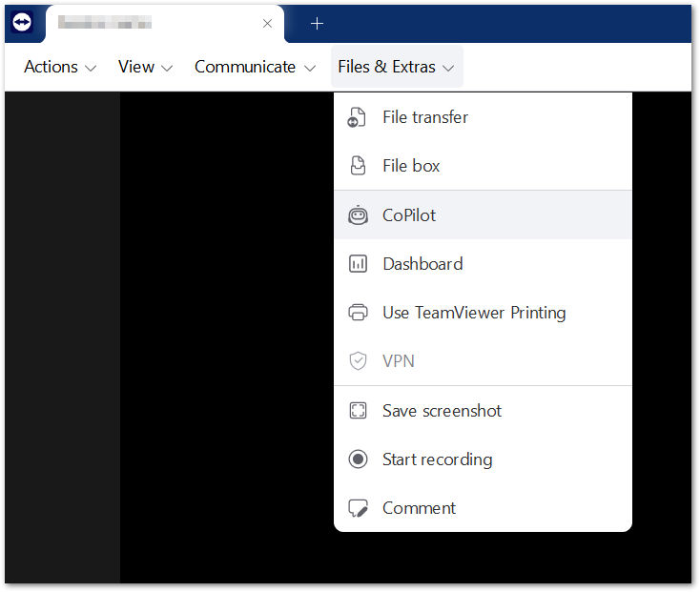The width and height of the screenshot is (700, 592).
Task: Select the blurred session tab title
Action: (105, 22)
